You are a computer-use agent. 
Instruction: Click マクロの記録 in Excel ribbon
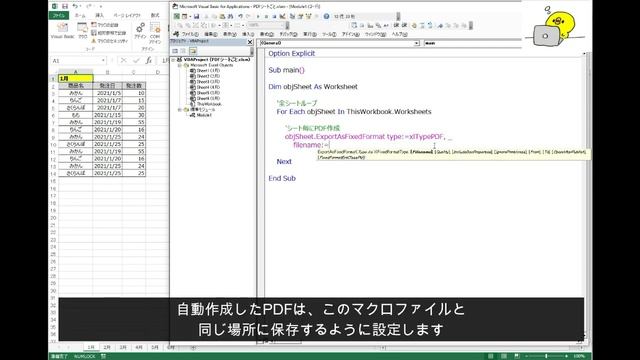pos(105,25)
